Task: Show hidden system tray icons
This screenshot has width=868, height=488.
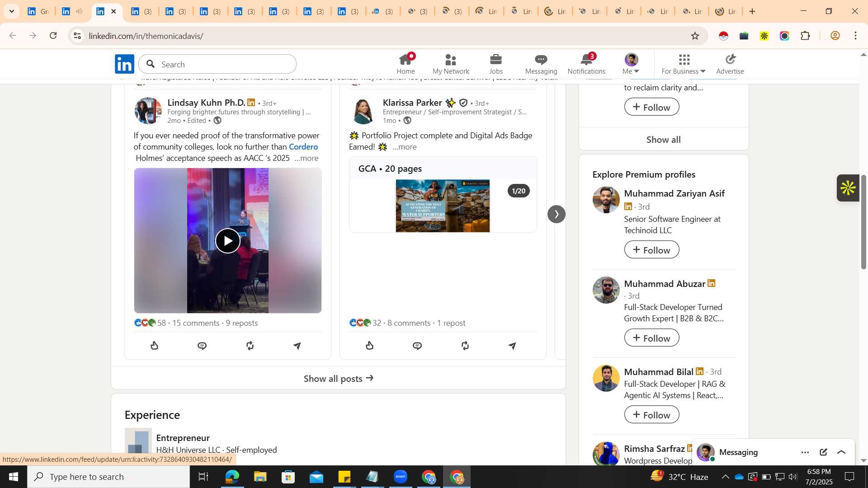Action: [725, 477]
